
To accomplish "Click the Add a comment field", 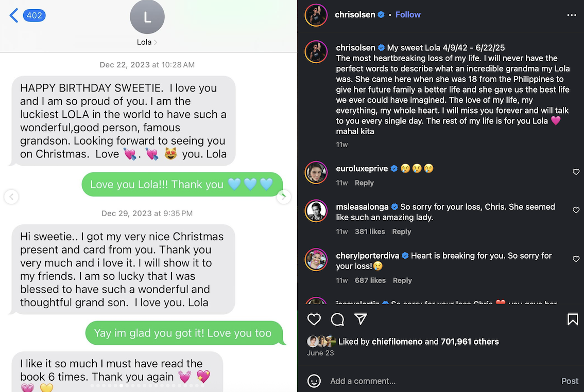I will [438, 381].
